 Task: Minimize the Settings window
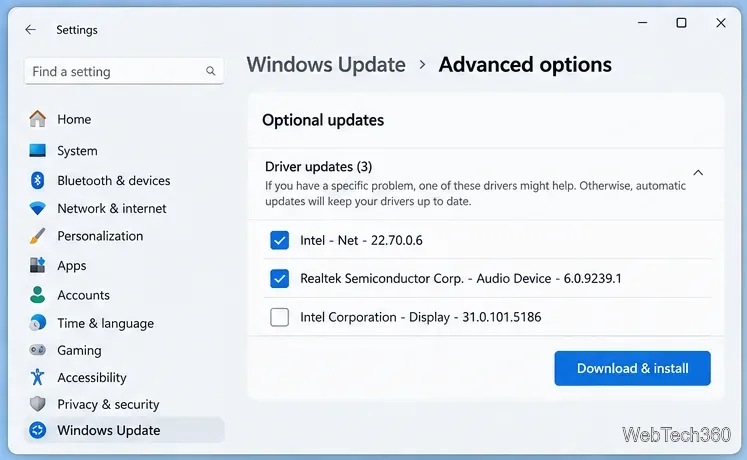[643, 22]
